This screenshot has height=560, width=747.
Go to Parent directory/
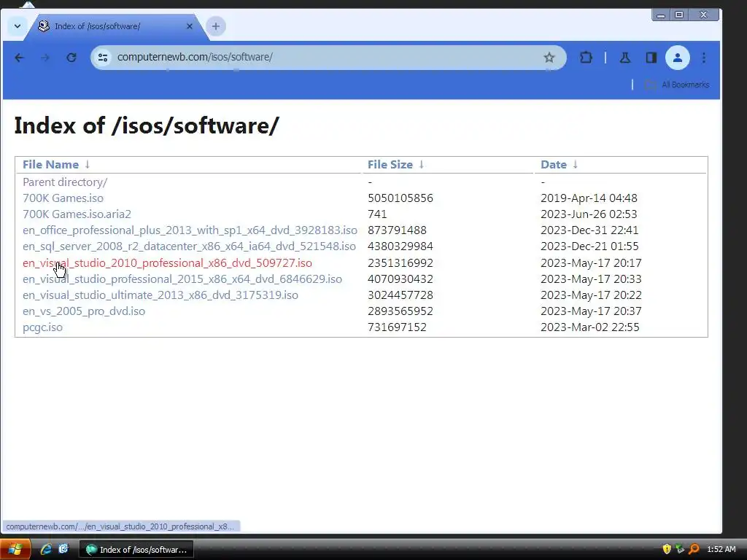pos(65,182)
